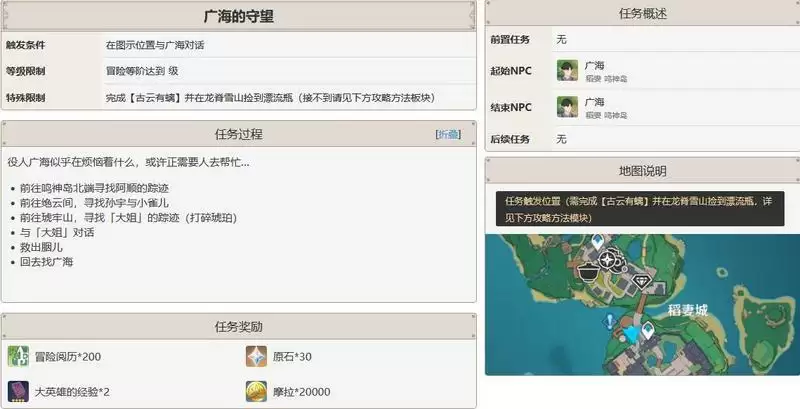Click step 前往琥牢山 打碎琥珀
The image size is (800, 409).
(x=129, y=218)
